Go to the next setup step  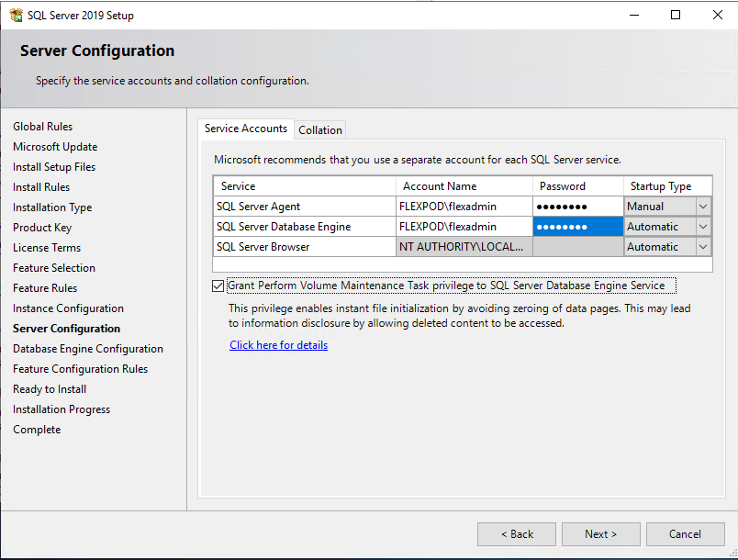(600, 534)
